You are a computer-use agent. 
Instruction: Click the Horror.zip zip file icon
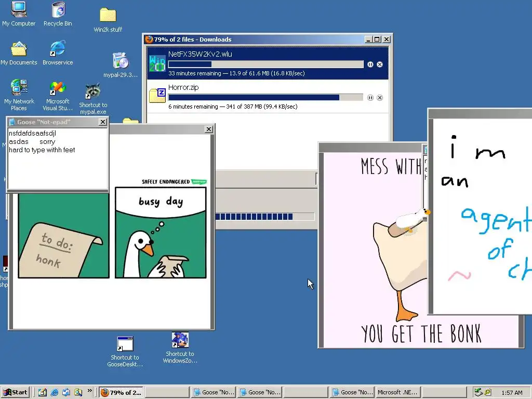click(x=157, y=96)
